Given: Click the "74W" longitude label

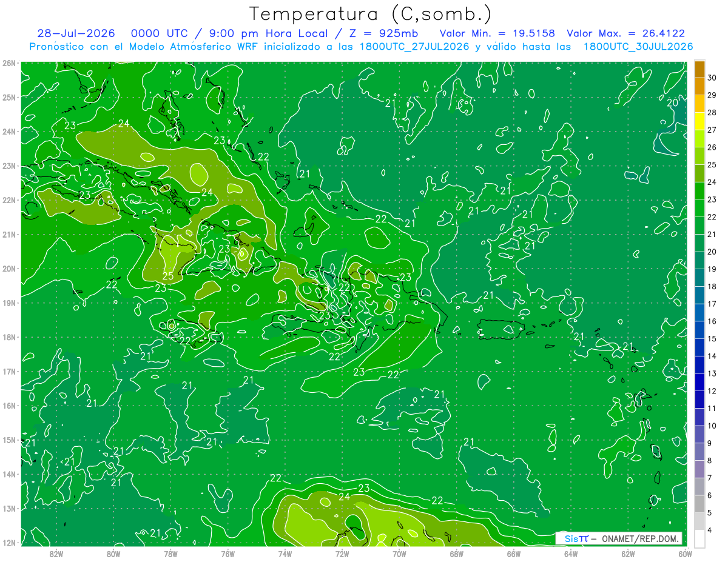Looking at the screenshot, I should tap(285, 553).
